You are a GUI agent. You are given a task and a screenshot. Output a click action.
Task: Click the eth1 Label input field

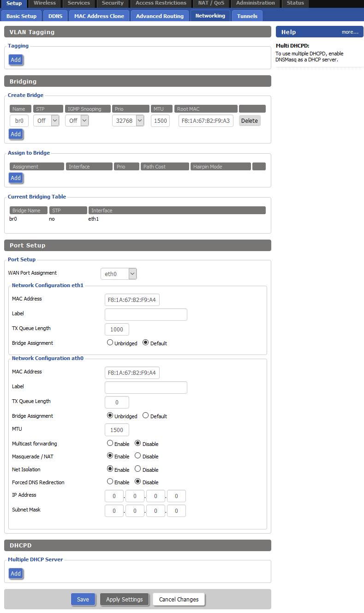pyautogui.click(x=146, y=314)
